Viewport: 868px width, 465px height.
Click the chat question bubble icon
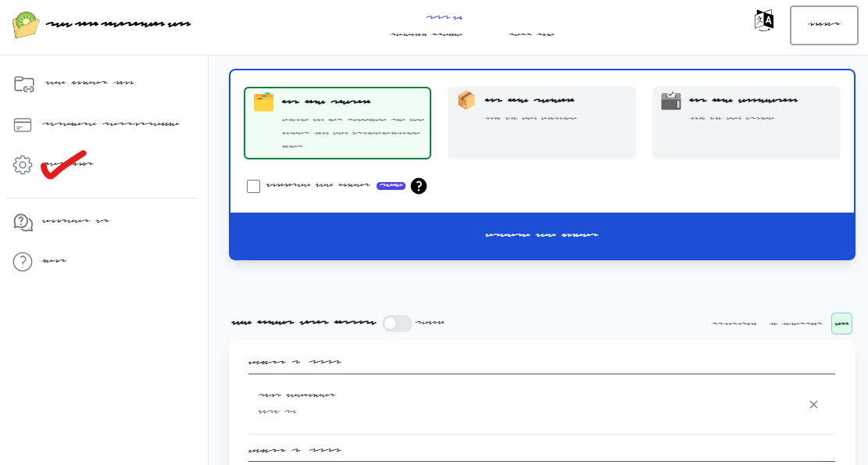pos(23,222)
